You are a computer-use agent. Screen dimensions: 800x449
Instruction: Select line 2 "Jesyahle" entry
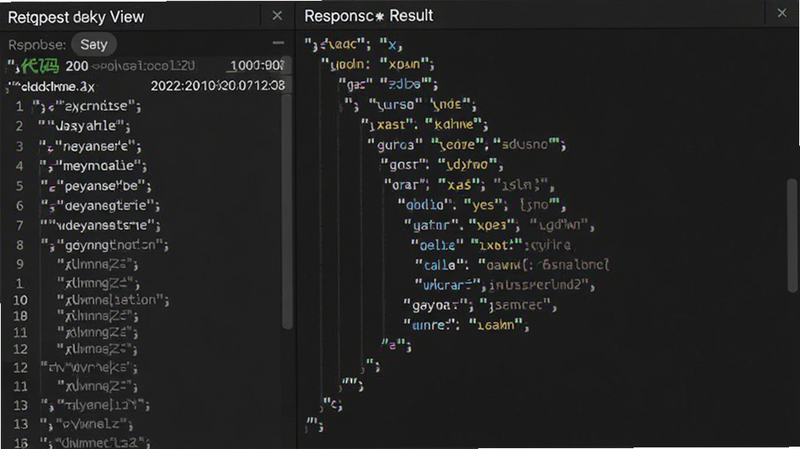click(x=85, y=126)
